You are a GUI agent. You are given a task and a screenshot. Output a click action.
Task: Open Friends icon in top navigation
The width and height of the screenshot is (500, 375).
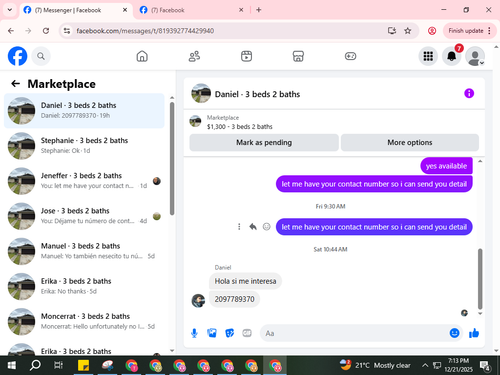[194, 56]
